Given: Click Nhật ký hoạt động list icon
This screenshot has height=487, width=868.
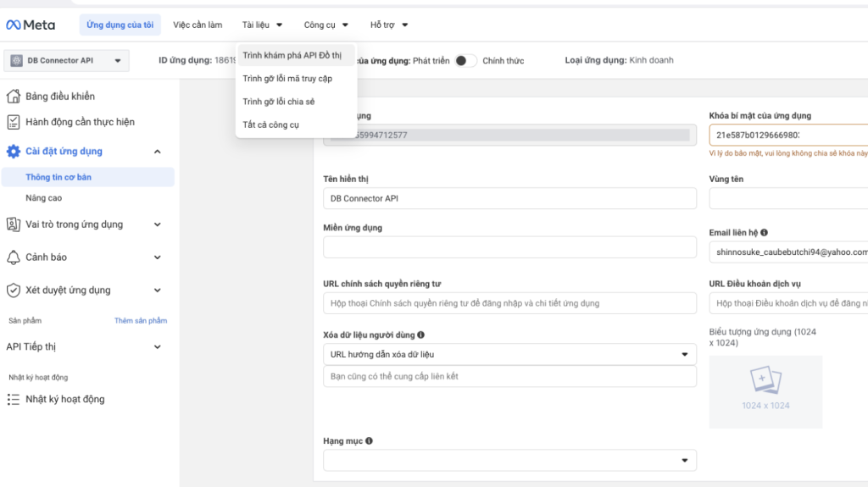Looking at the screenshot, I should pos(14,400).
